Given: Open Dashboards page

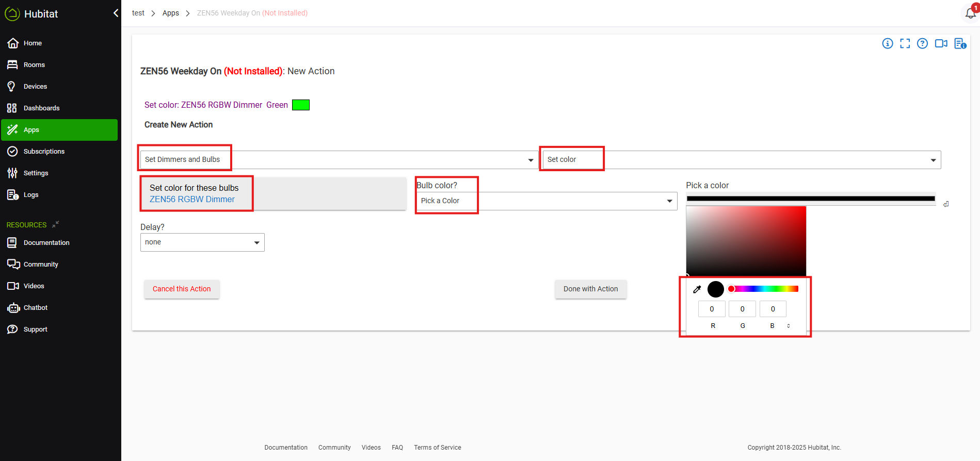Looking at the screenshot, I should pyautogui.click(x=59, y=108).
